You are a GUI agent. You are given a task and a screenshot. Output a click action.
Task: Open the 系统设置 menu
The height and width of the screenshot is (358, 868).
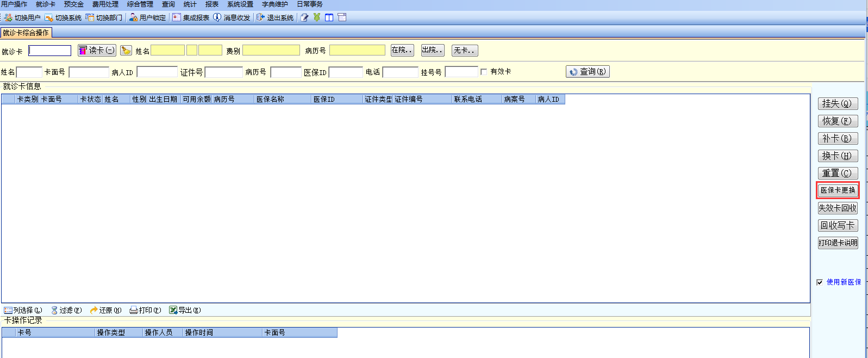coord(240,4)
